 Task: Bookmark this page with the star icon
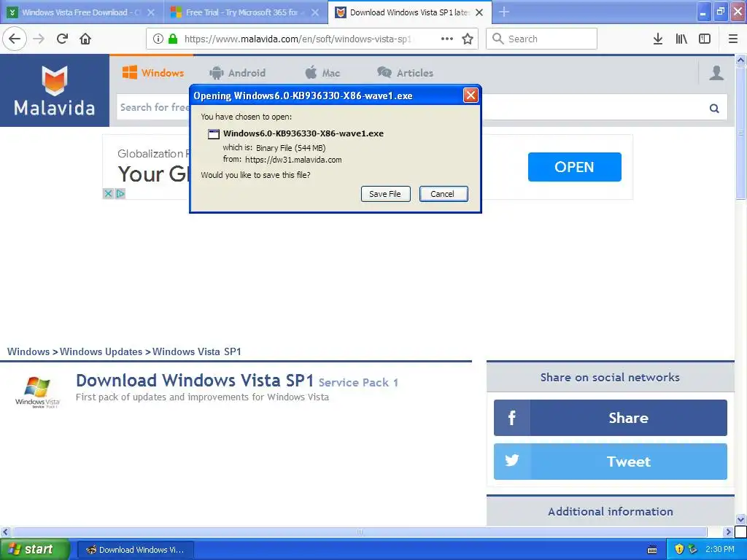pos(468,39)
